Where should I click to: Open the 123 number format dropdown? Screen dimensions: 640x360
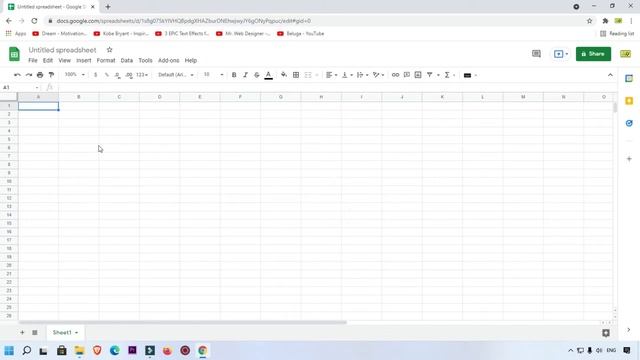(x=142, y=75)
